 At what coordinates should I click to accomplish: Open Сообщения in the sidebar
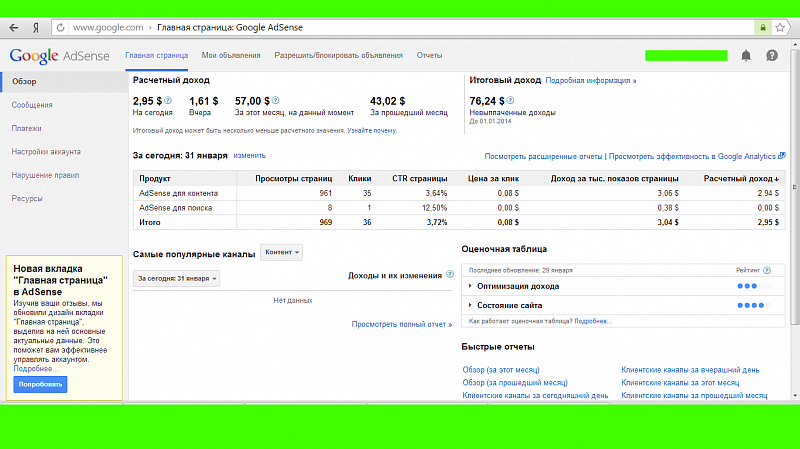(x=32, y=105)
